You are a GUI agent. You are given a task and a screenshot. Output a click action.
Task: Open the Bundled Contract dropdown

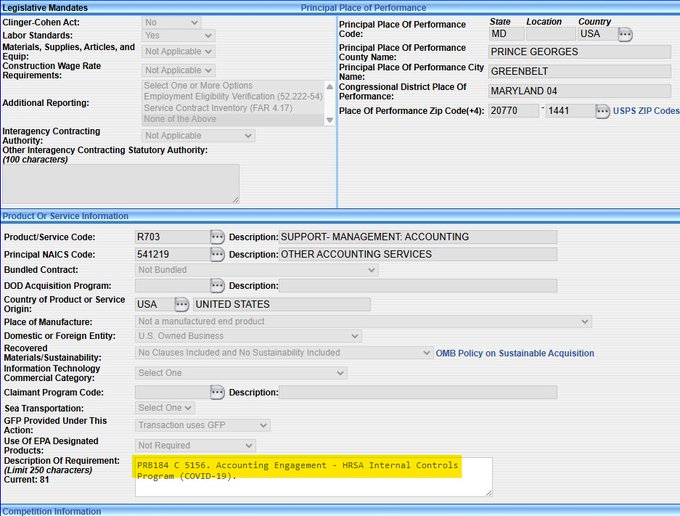click(256, 270)
